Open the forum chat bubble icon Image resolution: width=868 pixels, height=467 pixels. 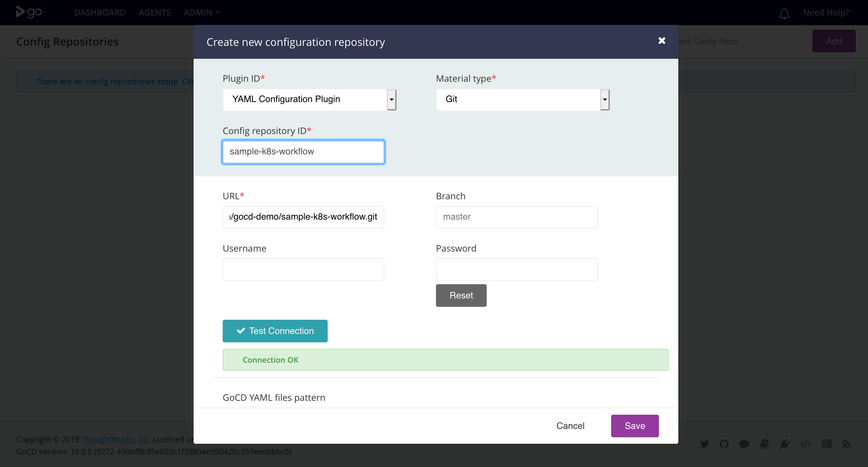744,444
